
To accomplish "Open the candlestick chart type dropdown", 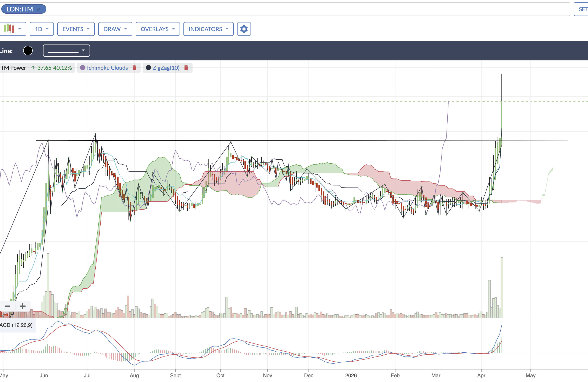I will pos(13,29).
